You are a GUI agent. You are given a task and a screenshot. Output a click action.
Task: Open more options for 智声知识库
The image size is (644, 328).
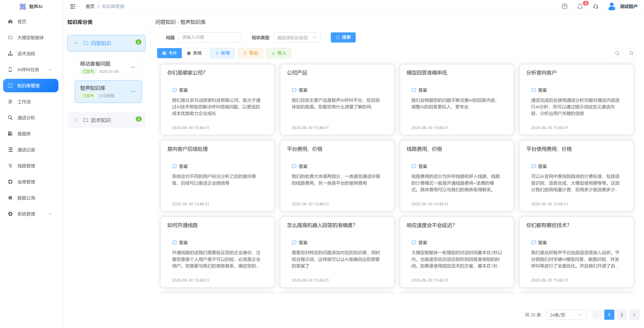[133, 92]
